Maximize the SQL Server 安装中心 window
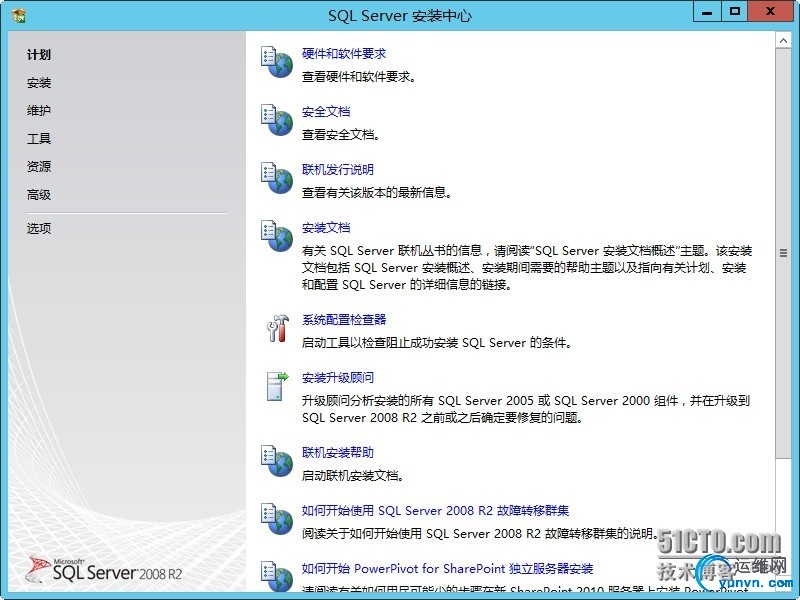800x600 pixels. [x=734, y=12]
